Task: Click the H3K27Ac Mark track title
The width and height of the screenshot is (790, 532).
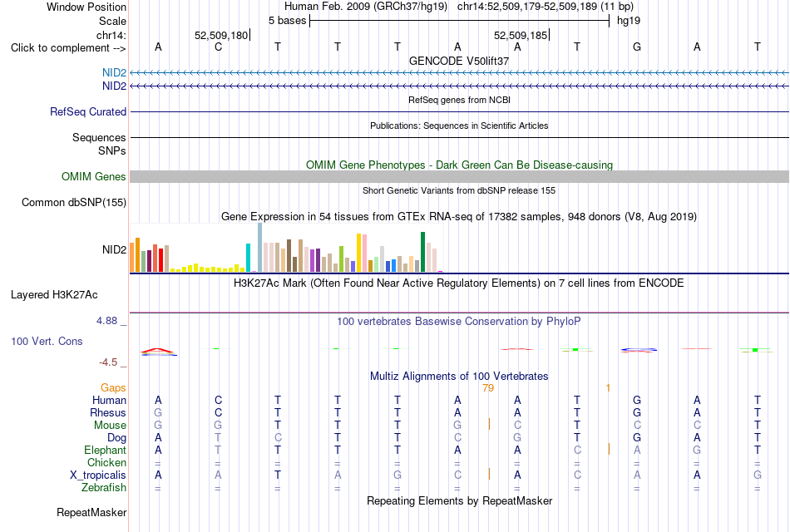Action: (x=459, y=283)
